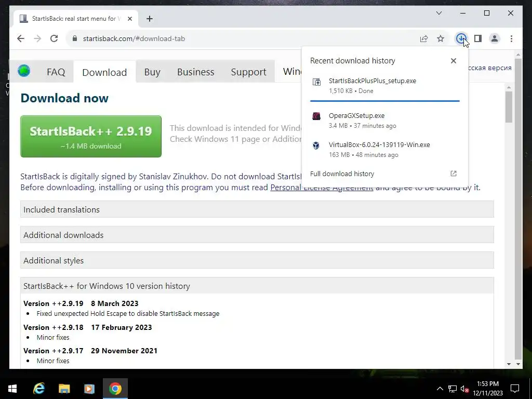Open the Business tab

(x=196, y=72)
